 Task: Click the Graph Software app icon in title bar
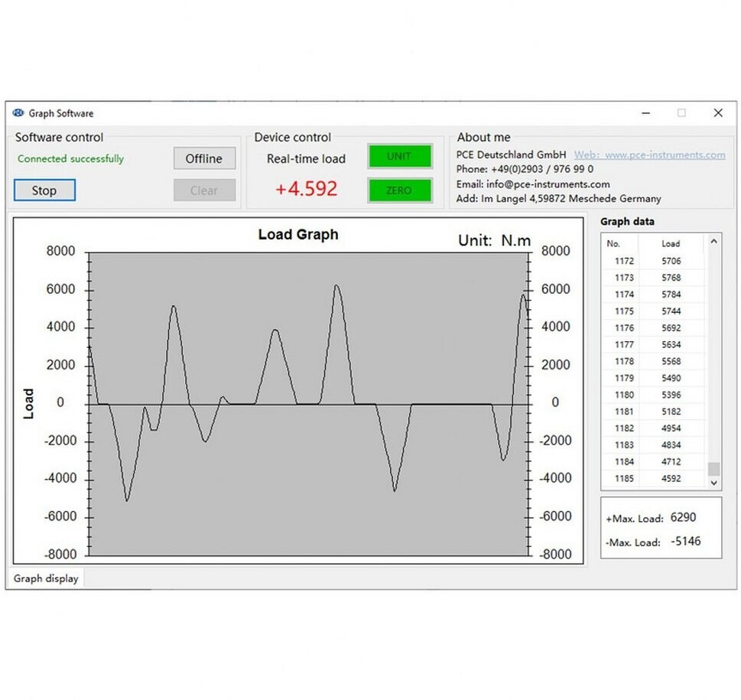pyautogui.click(x=18, y=113)
